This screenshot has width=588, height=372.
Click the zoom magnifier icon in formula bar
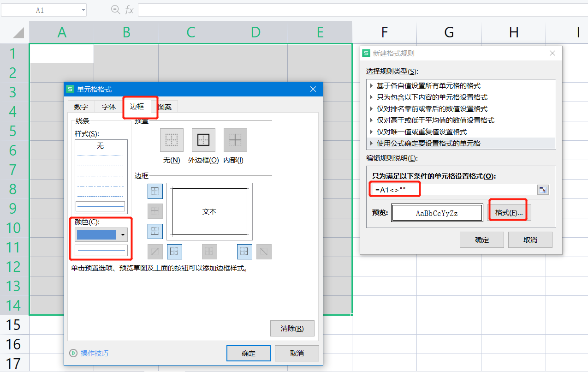click(116, 10)
